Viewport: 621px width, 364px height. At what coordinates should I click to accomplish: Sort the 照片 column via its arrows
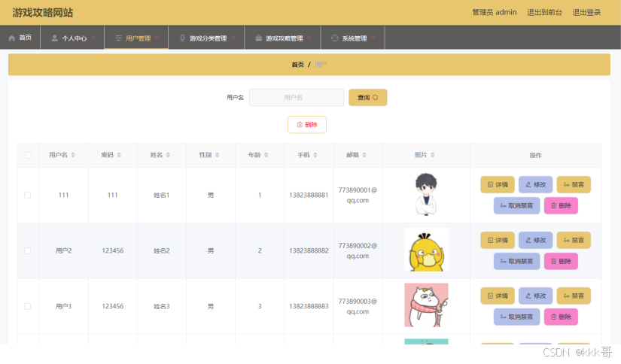click(433, 155)
